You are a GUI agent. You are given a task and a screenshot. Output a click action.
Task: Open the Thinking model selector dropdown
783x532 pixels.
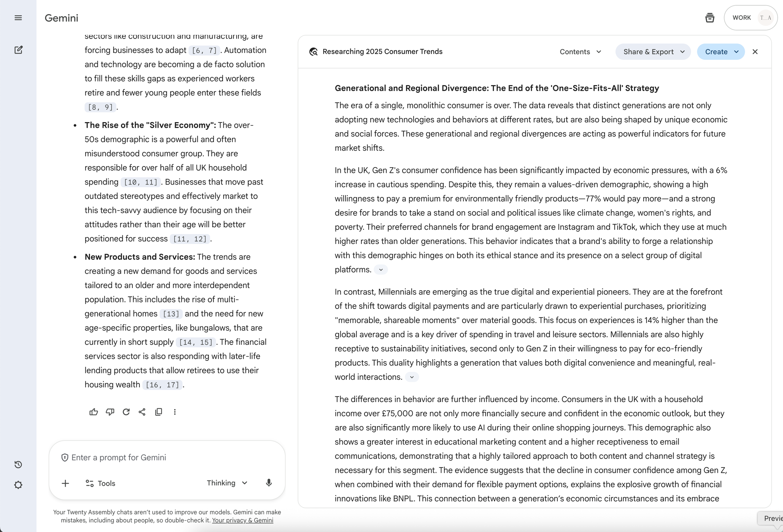(227, 483)
